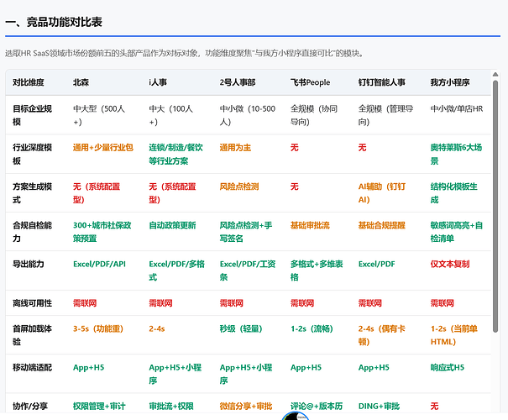The image size is (508, 420).
Task: Click the green cell 连锁/制造/餐饮等行业方案
Action: (x=176, y=154)
